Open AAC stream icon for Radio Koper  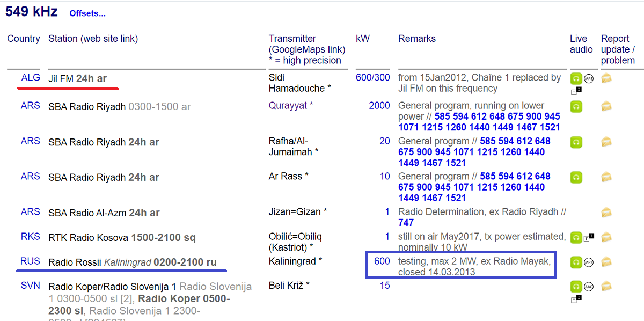point(588,287)
